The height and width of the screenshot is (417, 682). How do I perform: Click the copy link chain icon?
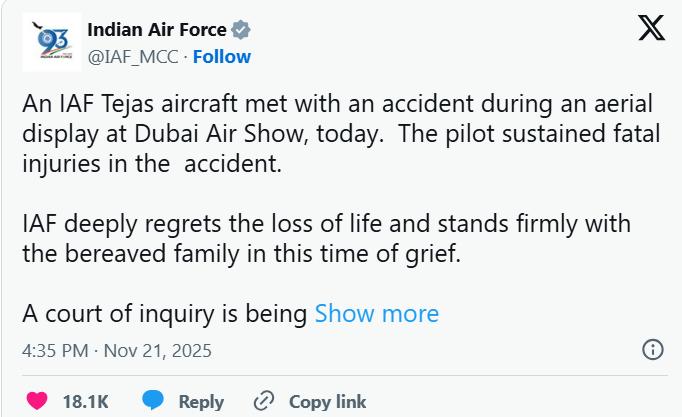[x=264, y=401]
